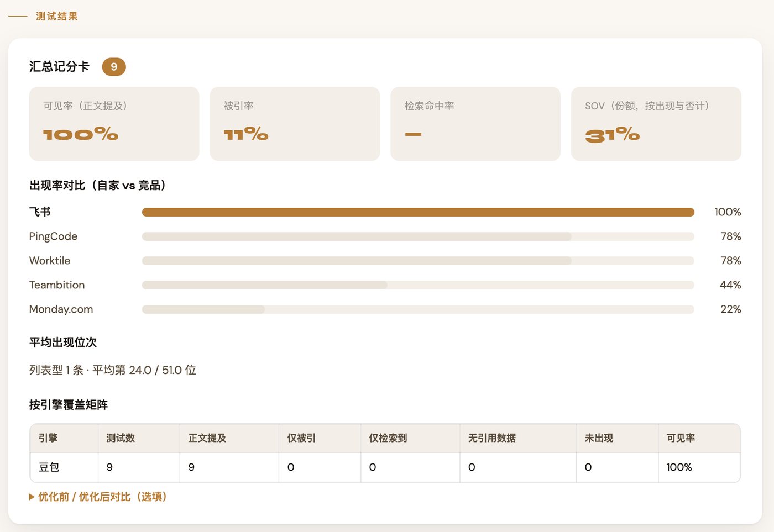
Task: Click the 78% value on the PingCode row
Action: pyautogui.click(x=730, y=236)
